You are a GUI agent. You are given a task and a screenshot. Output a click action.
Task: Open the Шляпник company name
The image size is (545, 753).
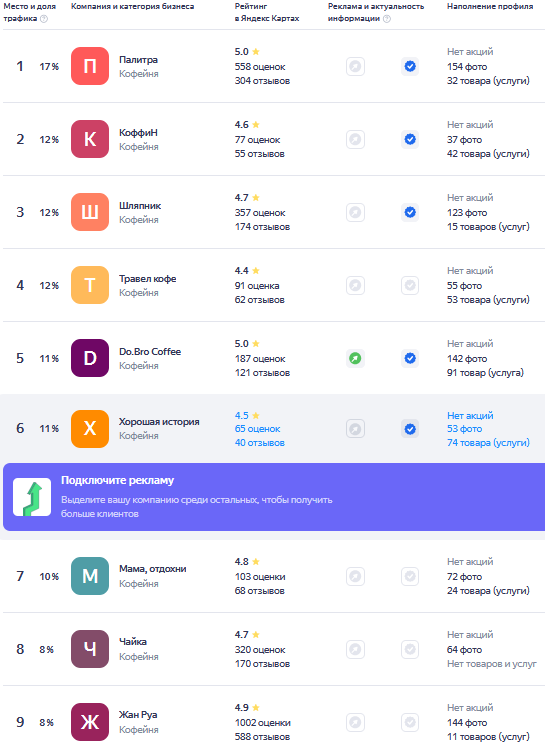[x=140, y=206]
